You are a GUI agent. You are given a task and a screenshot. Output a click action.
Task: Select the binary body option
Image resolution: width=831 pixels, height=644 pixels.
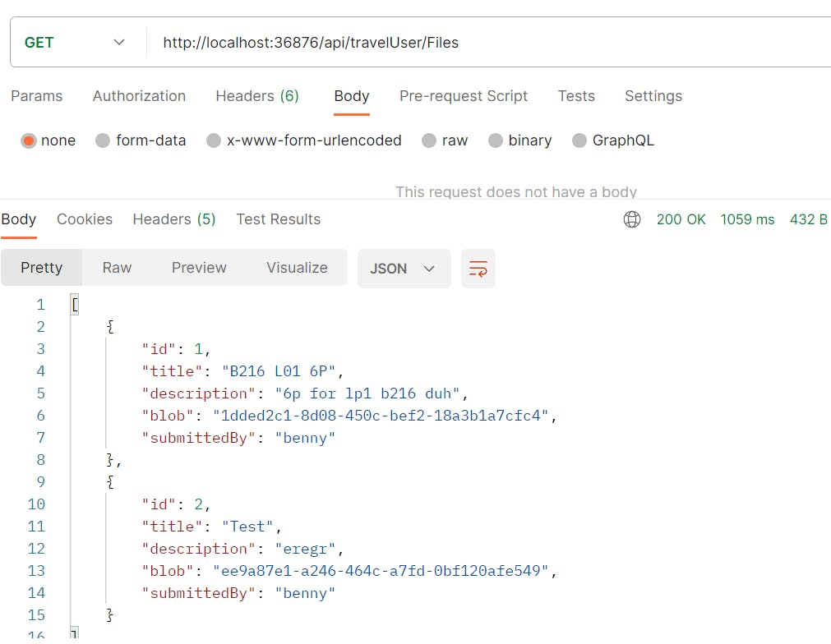click(496, 140)
